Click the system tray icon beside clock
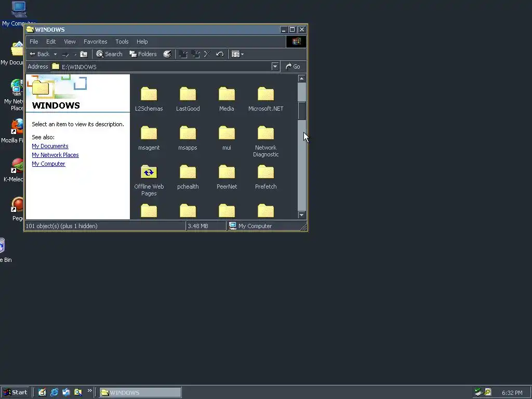 click(x=488, y=392)
